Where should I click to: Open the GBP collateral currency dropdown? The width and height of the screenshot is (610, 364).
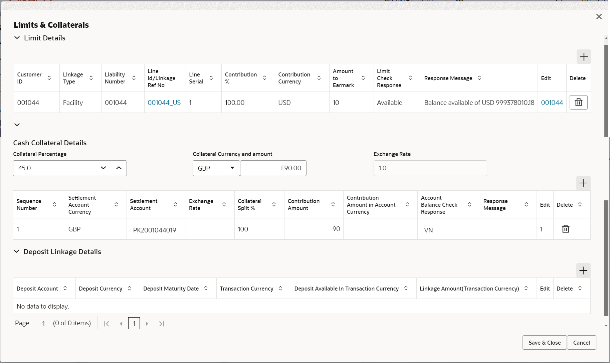tap(216, 168)
